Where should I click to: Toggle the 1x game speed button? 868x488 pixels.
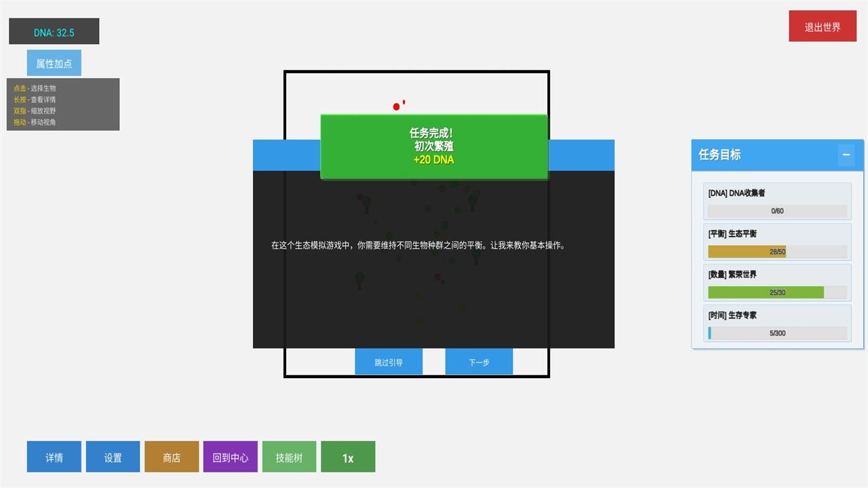pyautogui.click(x=348, y=457)
